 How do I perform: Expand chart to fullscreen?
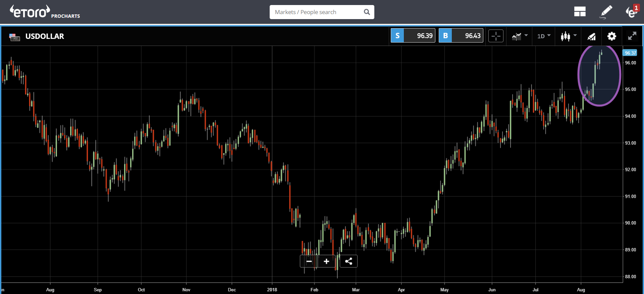632,36
